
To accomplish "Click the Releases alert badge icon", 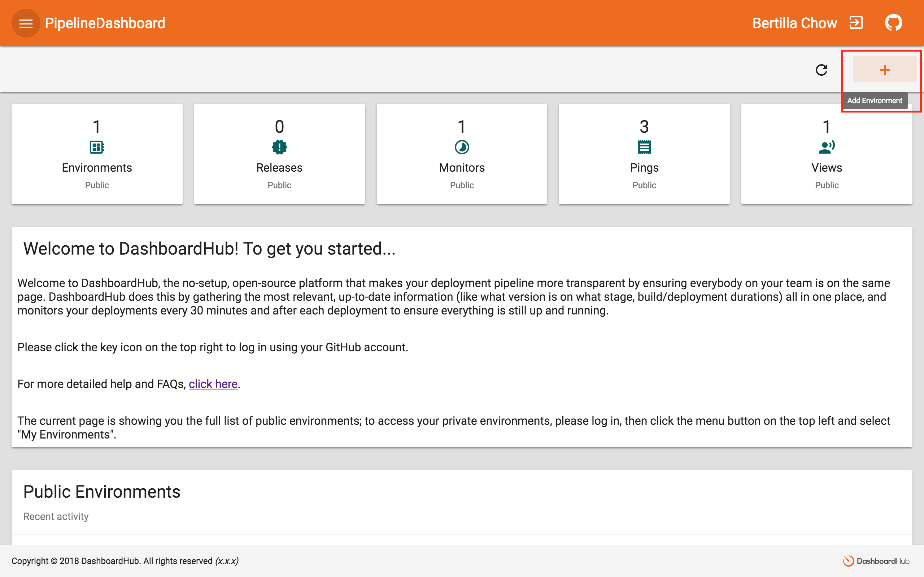I will [279, 147].
